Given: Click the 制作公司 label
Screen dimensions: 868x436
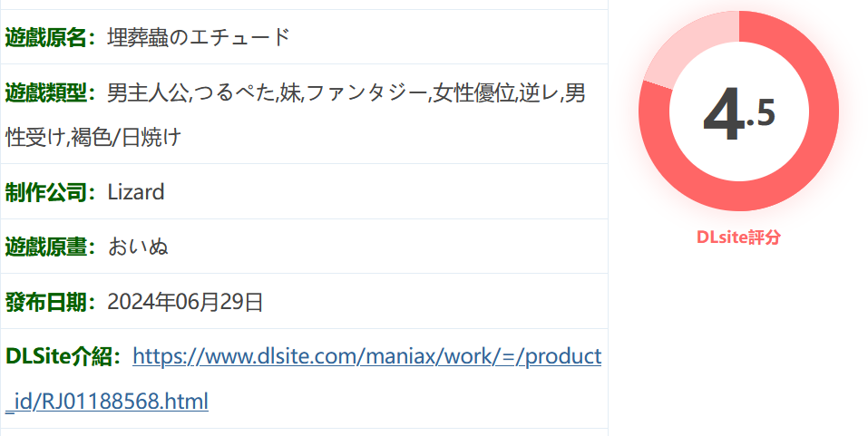Looking at the screenshot, I should coord(46,192).
